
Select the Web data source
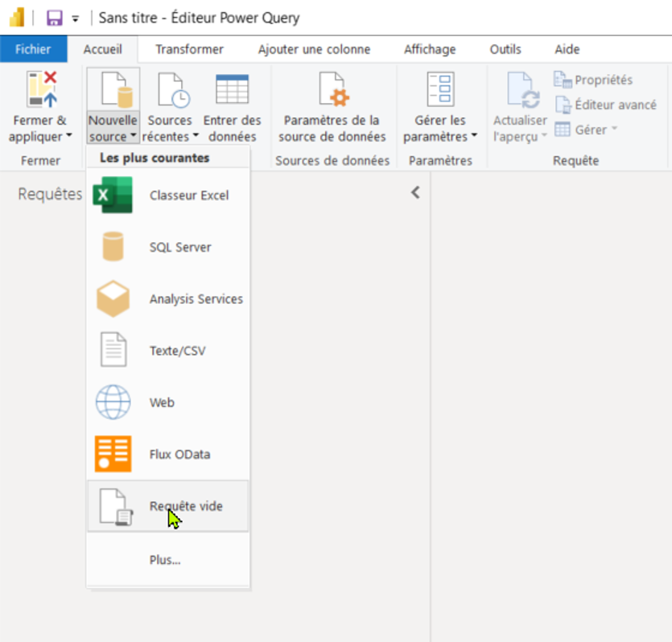tap(168, 402)
